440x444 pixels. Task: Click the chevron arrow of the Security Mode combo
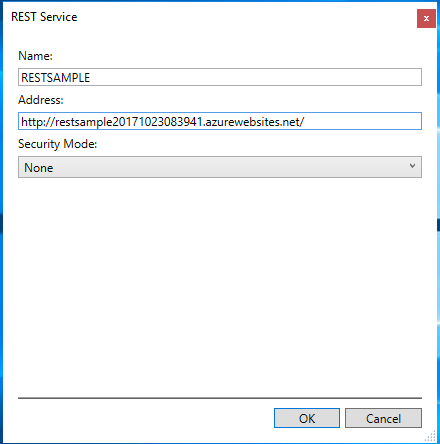click(412, 166)
